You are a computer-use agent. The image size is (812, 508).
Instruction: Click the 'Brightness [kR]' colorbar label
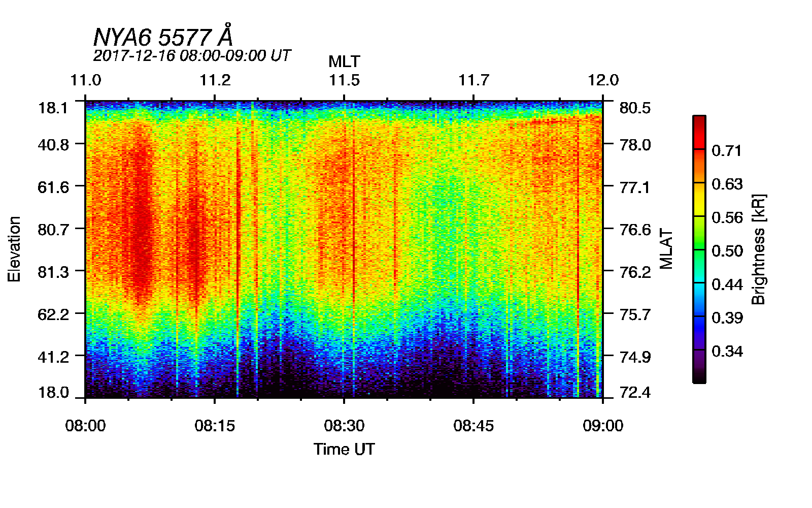pos(758,249)
